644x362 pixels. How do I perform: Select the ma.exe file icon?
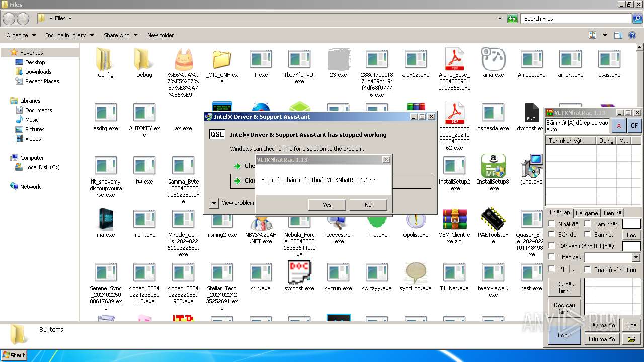pos(106,219)
